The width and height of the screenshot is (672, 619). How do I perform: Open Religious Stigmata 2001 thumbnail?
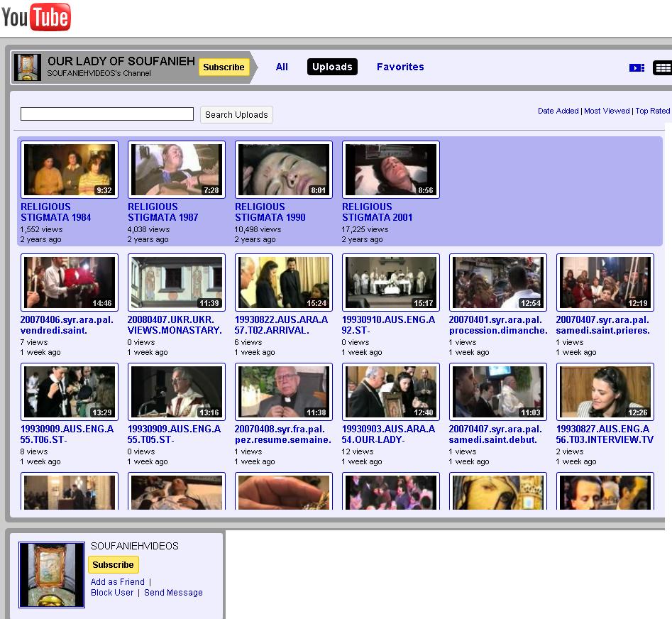(x=391, y=170)
